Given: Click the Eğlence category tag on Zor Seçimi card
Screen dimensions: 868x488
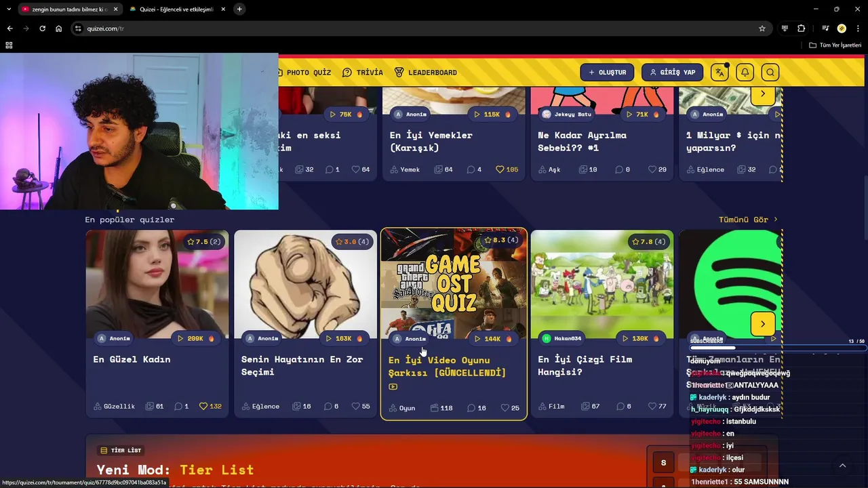Looking at the screenshot, I should [x=260, y=407].
